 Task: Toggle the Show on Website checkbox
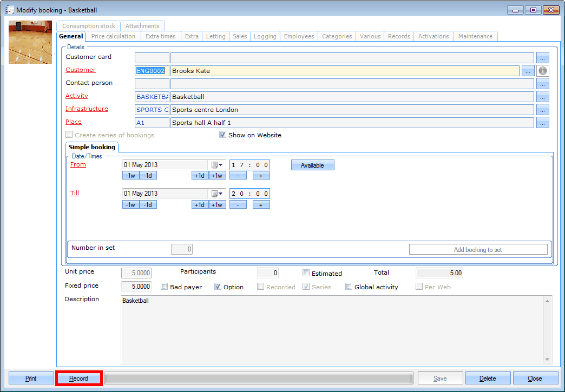(223, 135)
